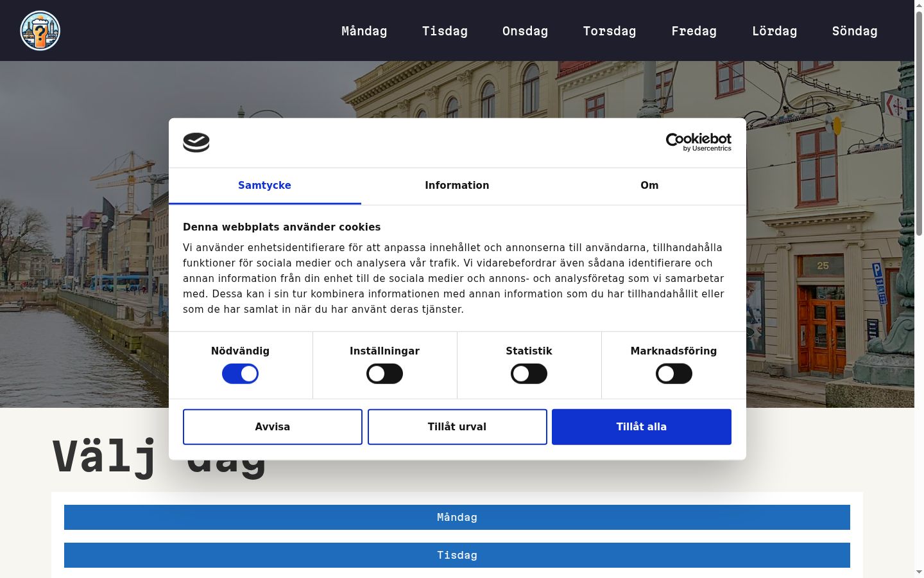Click the Tillåt alla button

[x=642, y=427]
